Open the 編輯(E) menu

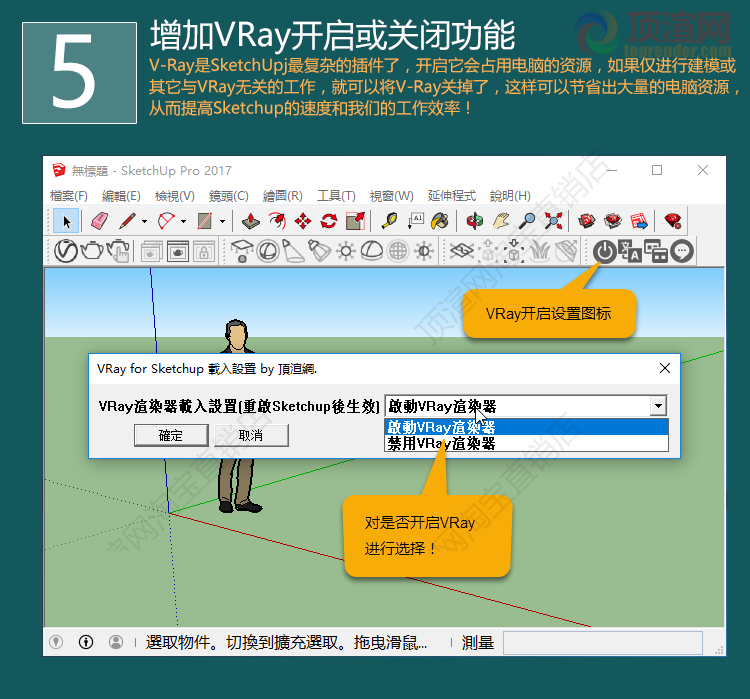tap(121, 196)
